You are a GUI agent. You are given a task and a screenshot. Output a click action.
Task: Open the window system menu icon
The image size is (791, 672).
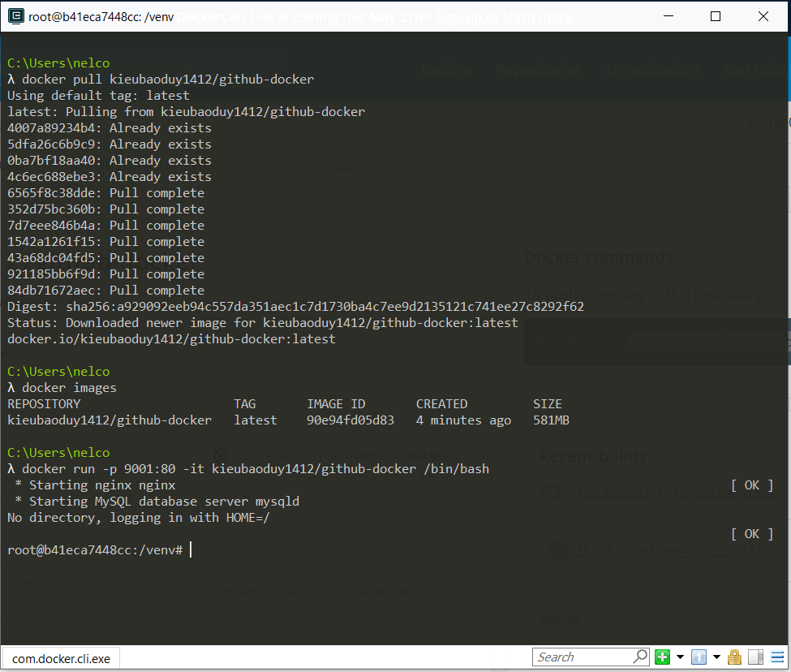point(15,17)
